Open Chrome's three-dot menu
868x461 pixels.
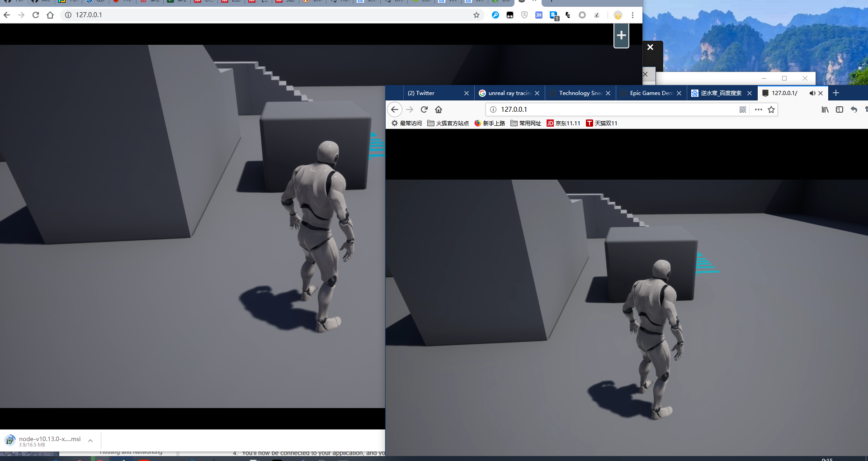(632, 15)
